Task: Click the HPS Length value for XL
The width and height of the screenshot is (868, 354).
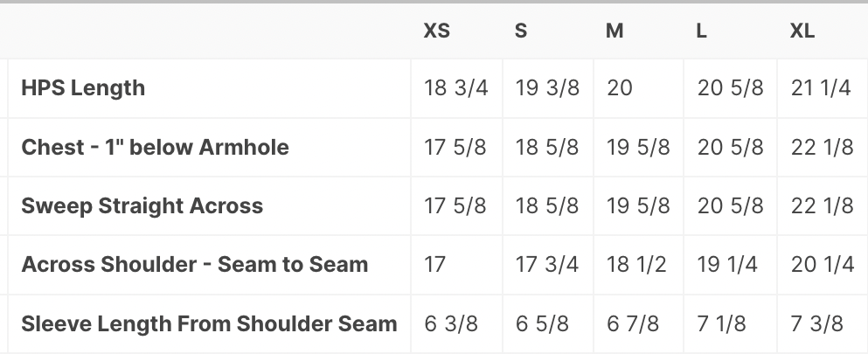Action: [821, 88]
